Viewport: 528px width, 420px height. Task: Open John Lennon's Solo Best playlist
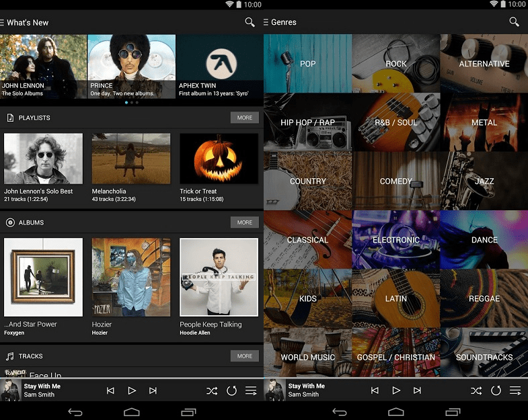click(x=43, y=167)
